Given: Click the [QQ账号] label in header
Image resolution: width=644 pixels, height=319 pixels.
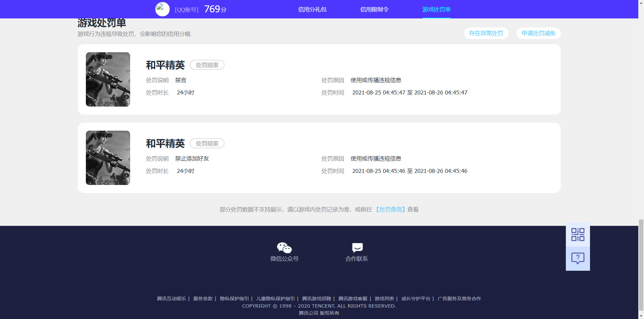Looking at the screenshot, I should pos(186,10).
